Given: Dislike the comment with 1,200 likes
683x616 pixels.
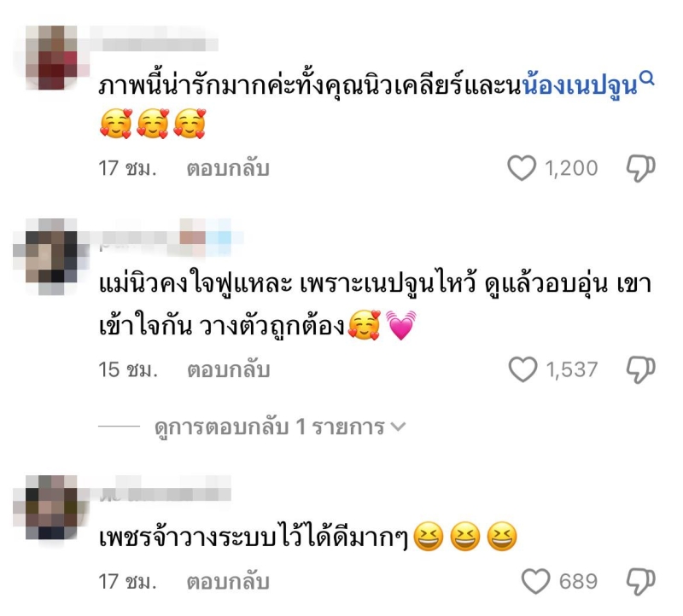Looking at the screenshot, I should pyautogui.click(x=641, y=168).
